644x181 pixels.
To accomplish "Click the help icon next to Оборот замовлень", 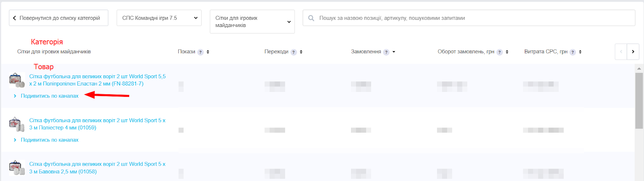I will click(500, 52).
